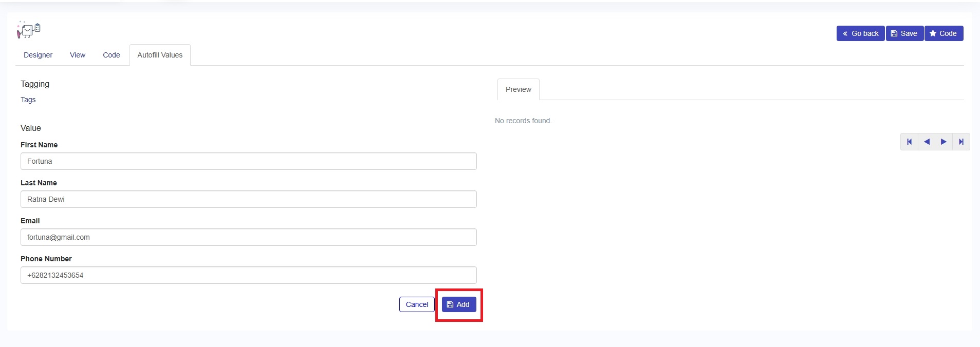Click Add to save the autofill value
Screen dimensions: 980x347
tap(459, 304)
